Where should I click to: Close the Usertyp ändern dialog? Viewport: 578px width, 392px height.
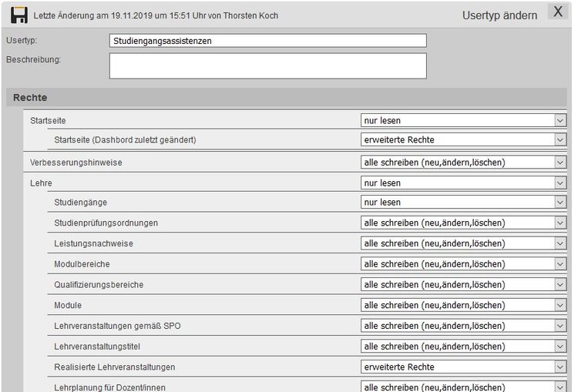pyautogui.click(x=558, y=12)
